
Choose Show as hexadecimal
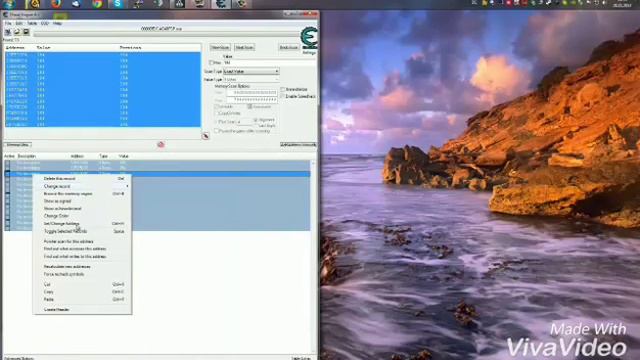[82, 208]
